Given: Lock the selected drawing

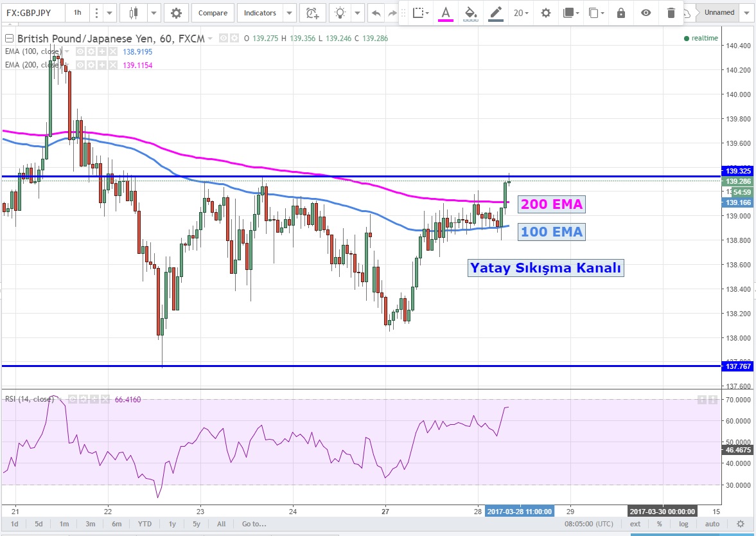Looking at the screenshot, I should pos(620,13).
